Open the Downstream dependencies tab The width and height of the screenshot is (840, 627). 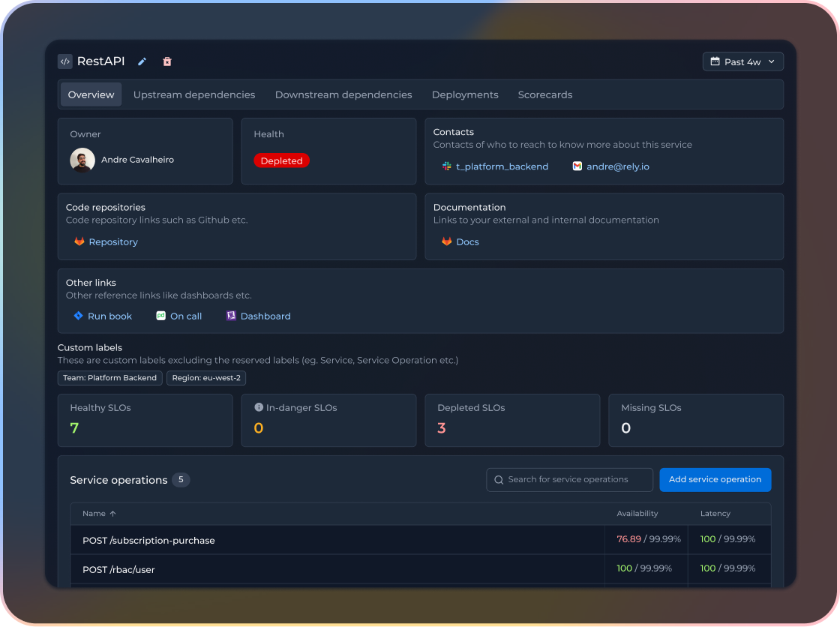[343, 94]
